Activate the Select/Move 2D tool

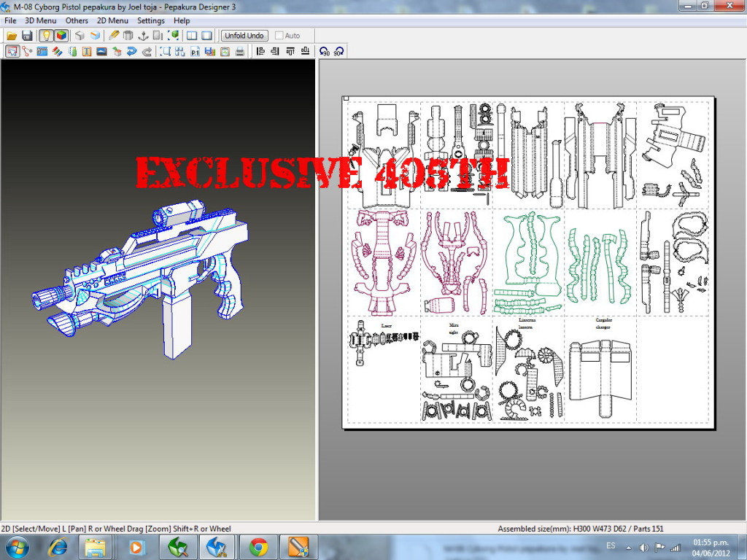coord(12,52)
